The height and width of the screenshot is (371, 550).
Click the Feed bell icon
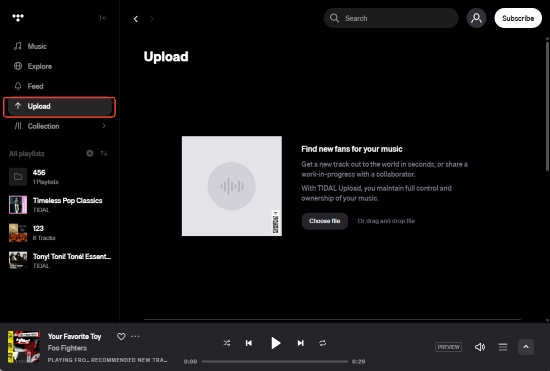coord(18,86)
